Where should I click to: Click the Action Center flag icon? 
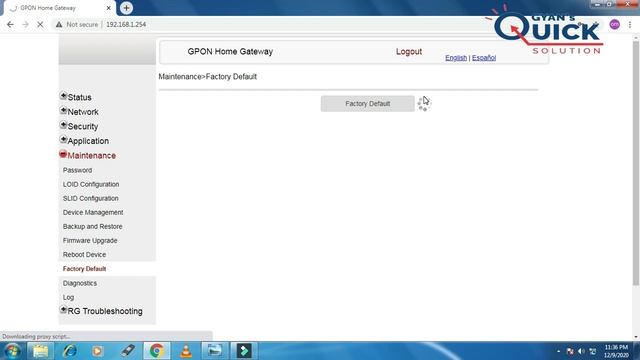(570, 351)
